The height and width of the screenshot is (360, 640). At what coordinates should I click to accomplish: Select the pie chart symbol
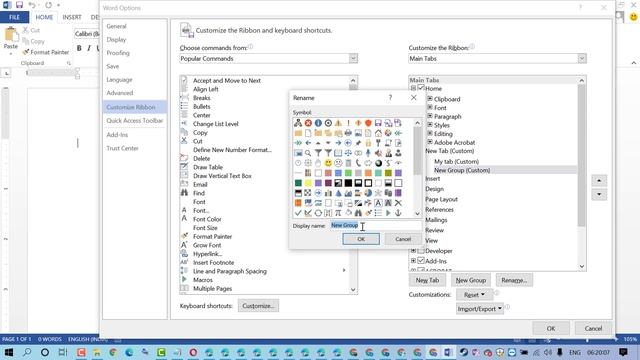[x=368, y=193]
